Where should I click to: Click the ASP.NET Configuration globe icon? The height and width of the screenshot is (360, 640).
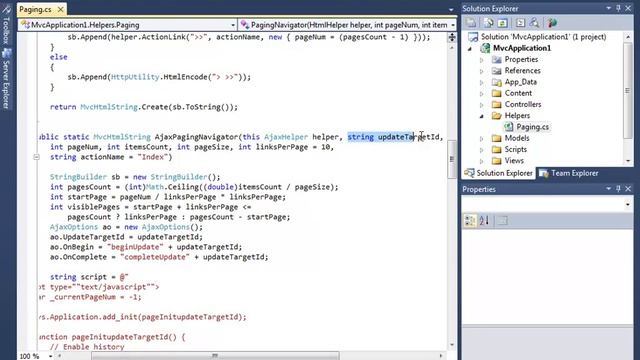point(552,23)
